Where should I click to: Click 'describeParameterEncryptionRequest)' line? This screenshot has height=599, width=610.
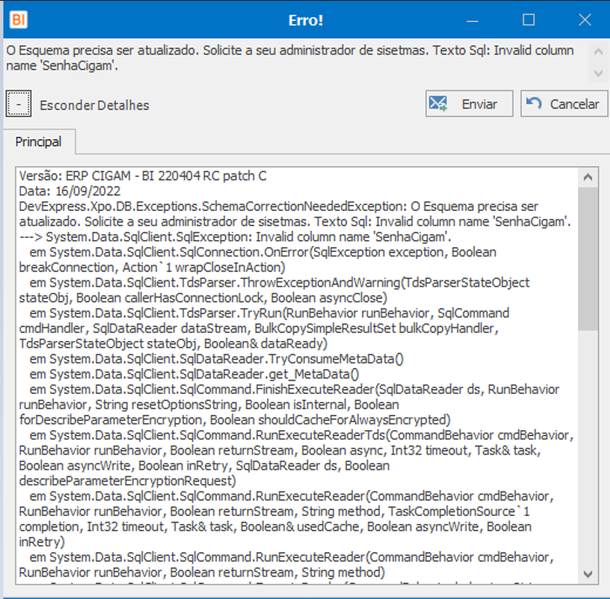[128, 481]
